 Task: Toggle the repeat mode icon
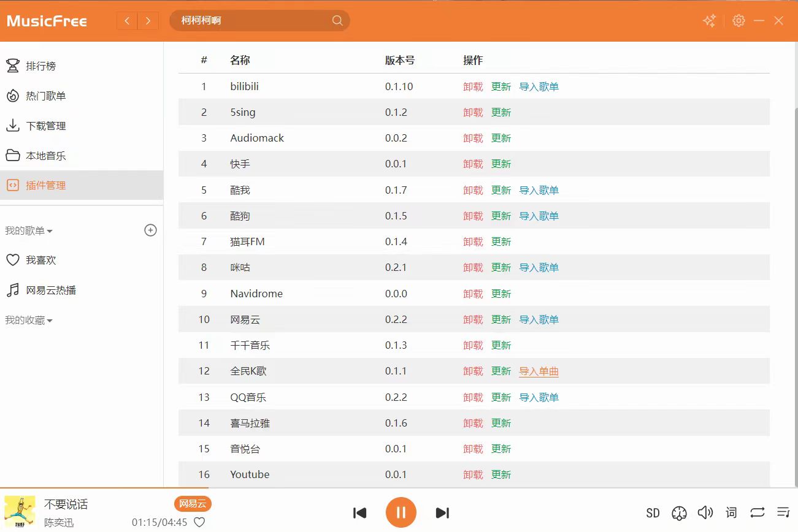point(758,512)
